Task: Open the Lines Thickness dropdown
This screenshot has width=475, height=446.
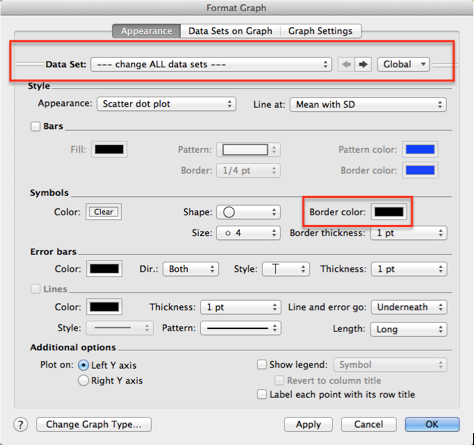Action: click(x=241, y=307)
